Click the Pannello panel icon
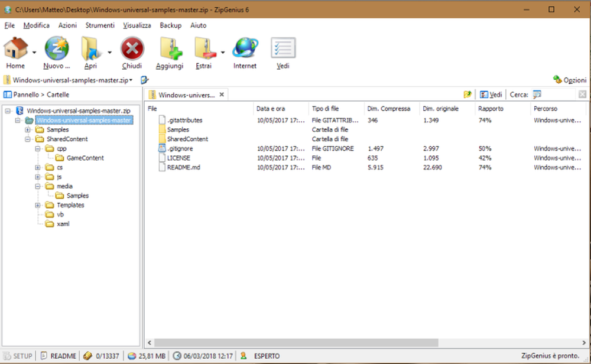 pyautogui.click(x=7, y=95)
